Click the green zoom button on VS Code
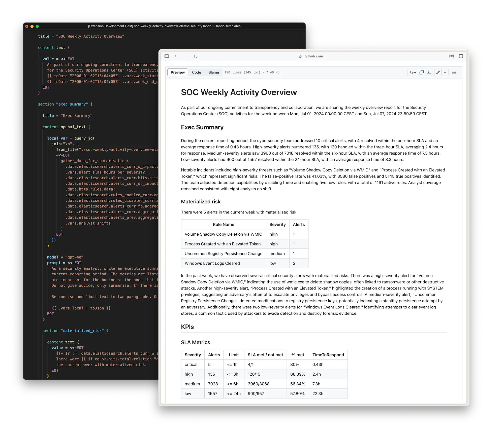The image size is (504, 432). pos(38,26)
